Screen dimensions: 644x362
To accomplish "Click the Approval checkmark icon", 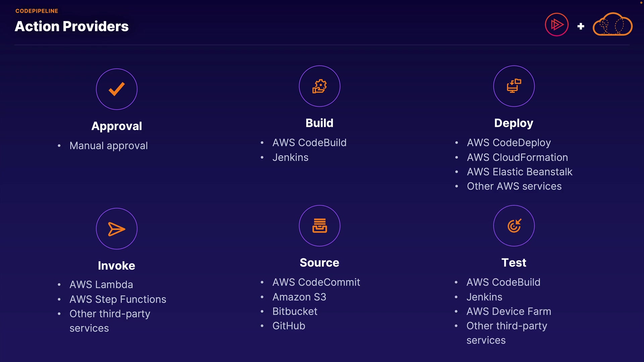I will point(116,89).
